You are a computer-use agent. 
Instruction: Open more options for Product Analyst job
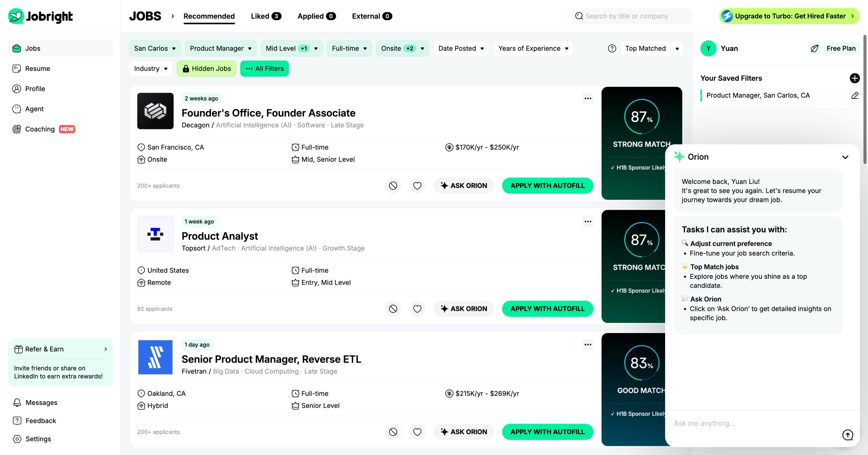[588, 222]
